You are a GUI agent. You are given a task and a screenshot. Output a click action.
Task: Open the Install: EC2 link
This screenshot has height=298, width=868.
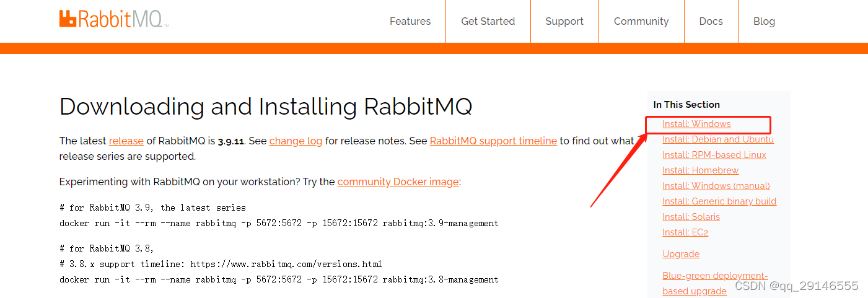(x=685, y=232)
